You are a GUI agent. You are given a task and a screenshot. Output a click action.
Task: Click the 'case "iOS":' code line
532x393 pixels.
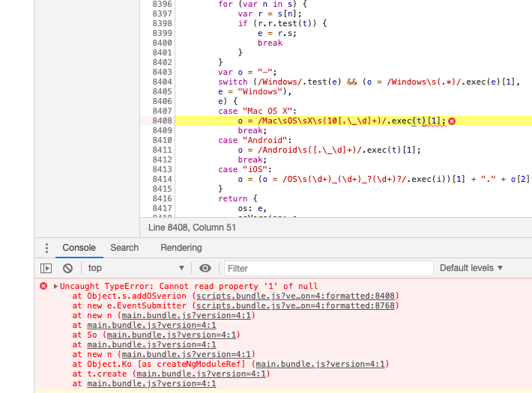245,169
